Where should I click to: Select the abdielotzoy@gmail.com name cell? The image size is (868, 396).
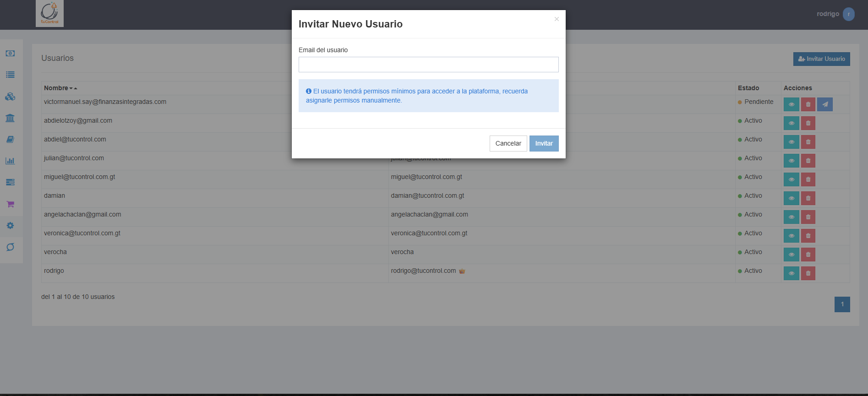pyautogui.click(x=78, y=120)
